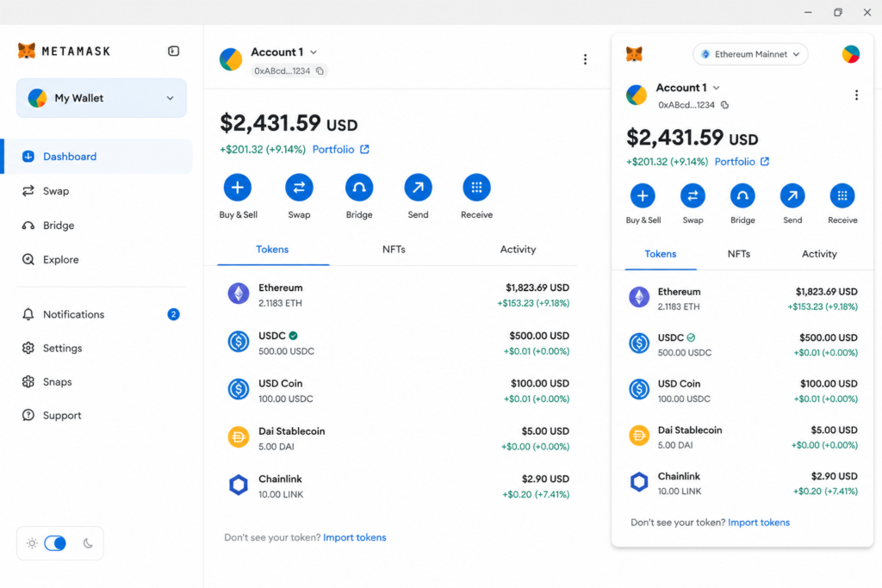Open Explore in the sidebar
Screen dimensions: 882x588
click(61, 260)
